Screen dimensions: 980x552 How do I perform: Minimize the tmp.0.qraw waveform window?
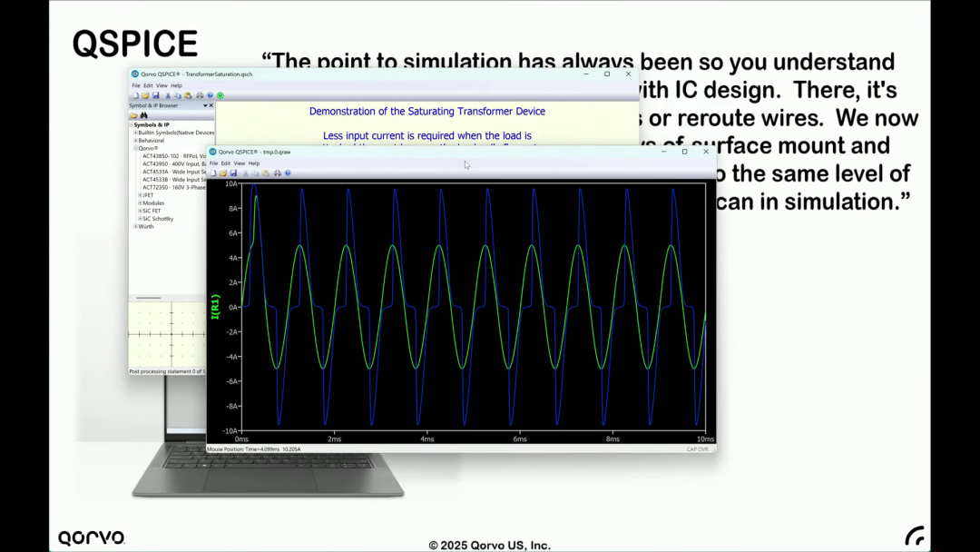(x=663, y=152)
